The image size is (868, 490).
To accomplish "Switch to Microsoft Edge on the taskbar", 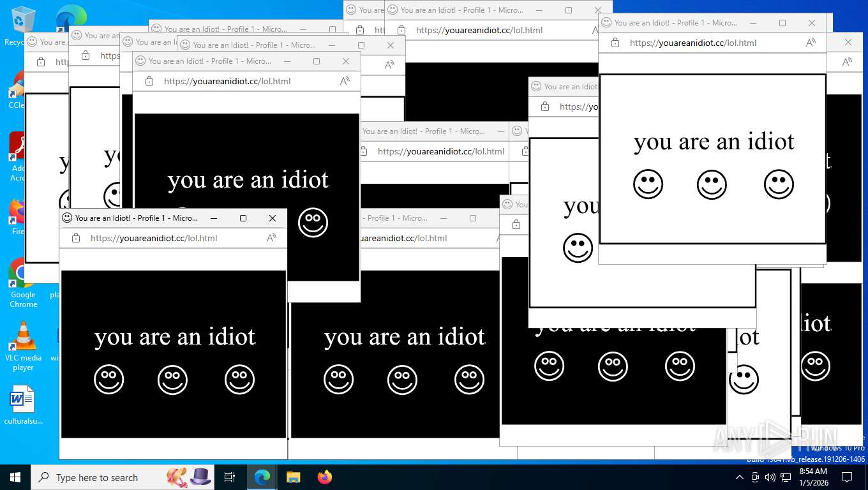I will click(x=262, y=477).
